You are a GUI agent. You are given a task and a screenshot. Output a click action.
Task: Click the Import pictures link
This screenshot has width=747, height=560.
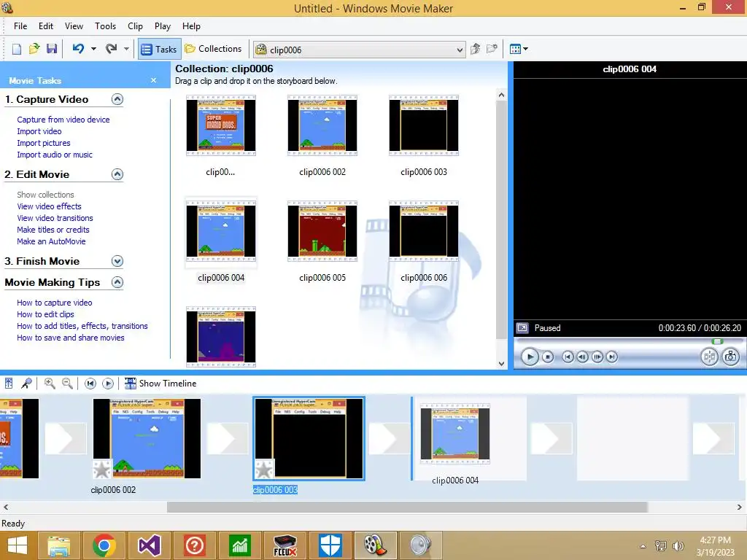[x=43, y=143]
